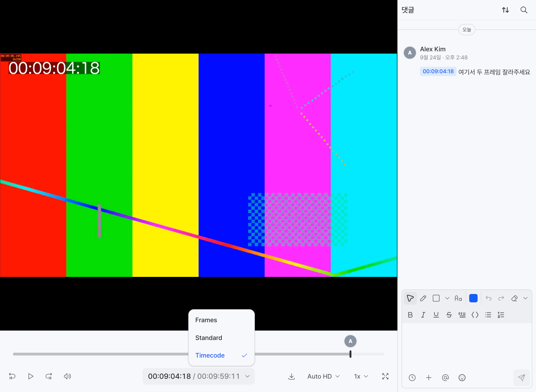The image size is (536, 392).
Task: Select the eraser tool
Action: coord(514,298)
